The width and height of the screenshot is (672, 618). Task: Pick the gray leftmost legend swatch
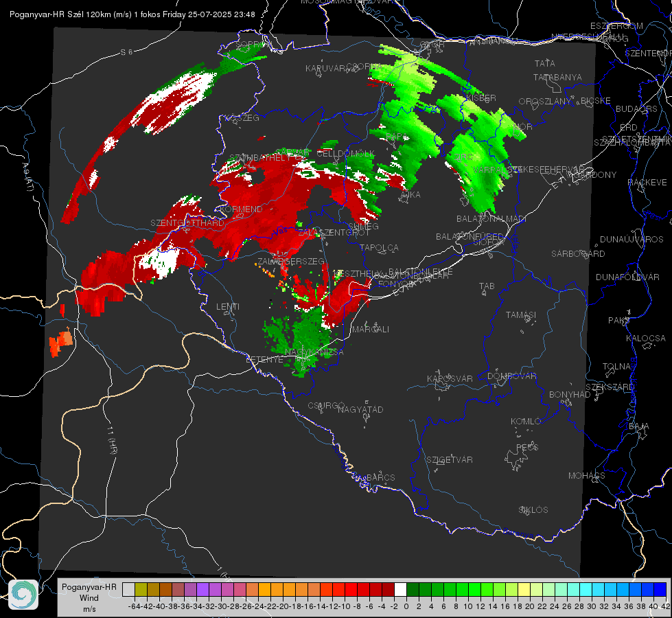[x=128, y=589]
